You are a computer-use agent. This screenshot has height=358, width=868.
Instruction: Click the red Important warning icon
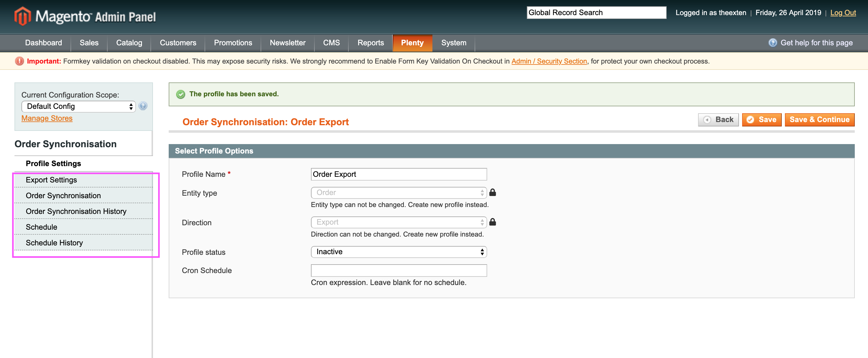click(20, 61)
